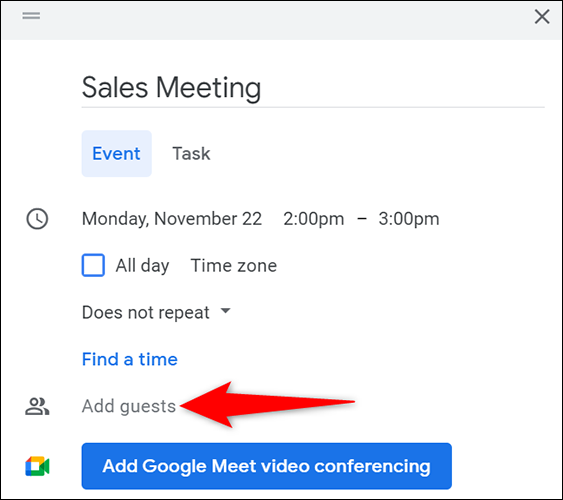Switch to the Task tab
Image resolution: width=563 pixels, height=500 pixels.
coord(191,154)
